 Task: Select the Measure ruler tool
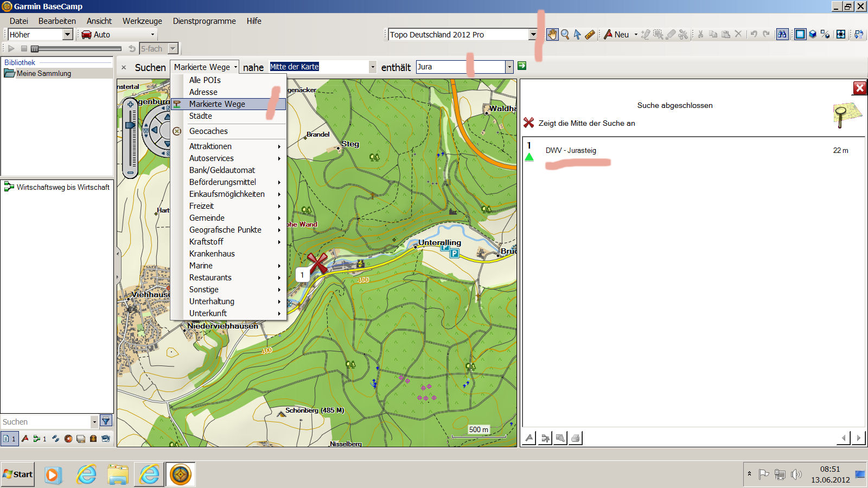(590, 34)
